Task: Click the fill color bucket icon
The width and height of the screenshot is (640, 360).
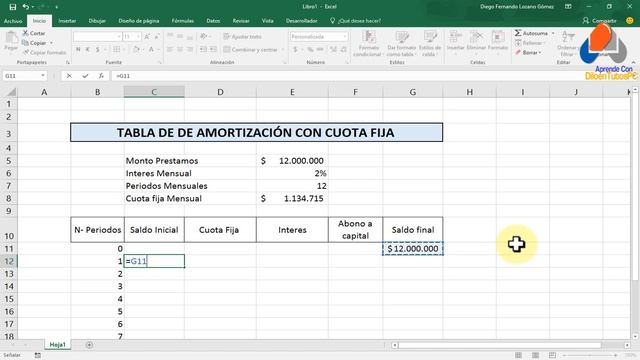Action: pyautogui.click(x=136, y=49)
